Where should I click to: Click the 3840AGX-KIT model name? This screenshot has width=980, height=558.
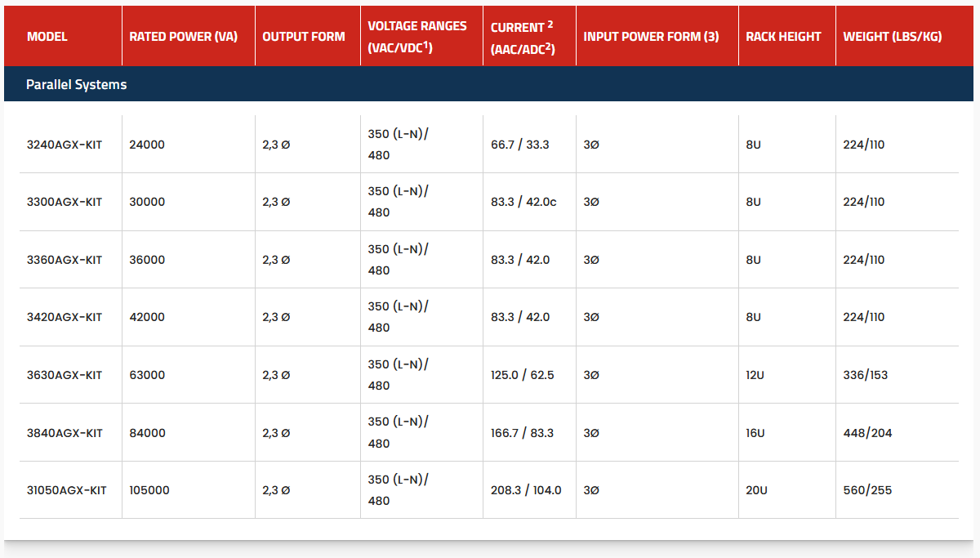pyautogui.click(x=64, y=433)
